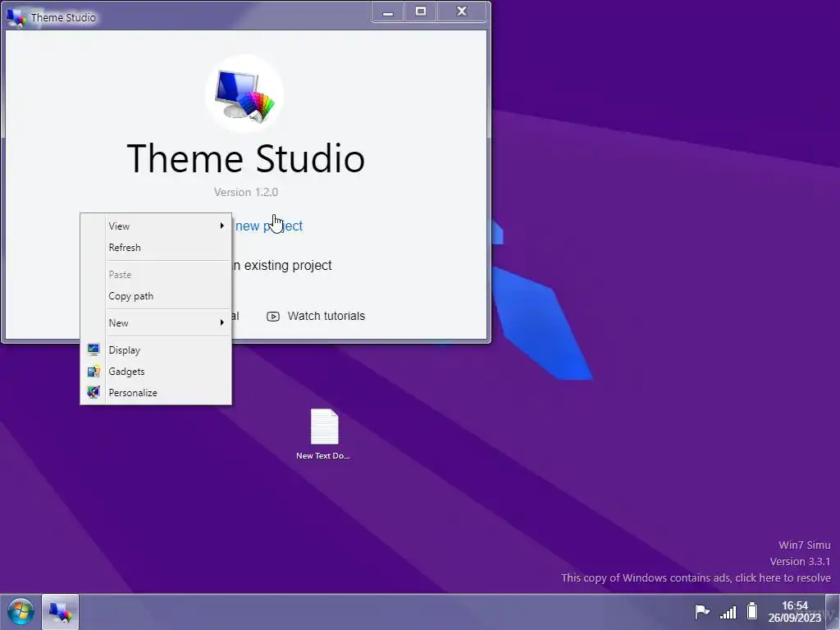Click the Theme Studio title bar icon

pyautogui.click(x=16, y=18)
